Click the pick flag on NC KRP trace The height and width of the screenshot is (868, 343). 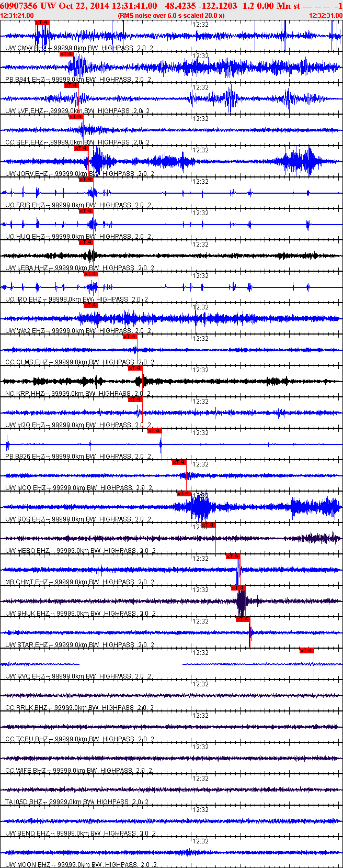coord(135,368)
